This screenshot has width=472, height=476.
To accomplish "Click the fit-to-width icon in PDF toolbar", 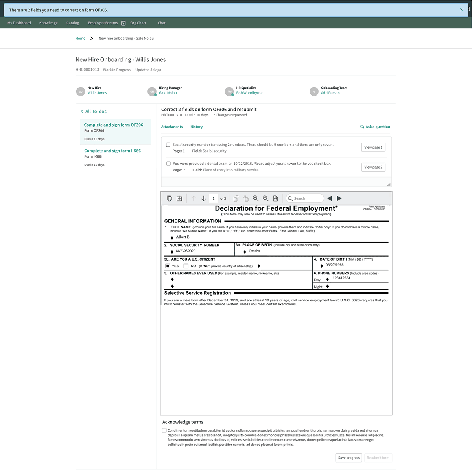I will [x=275, y=198].
